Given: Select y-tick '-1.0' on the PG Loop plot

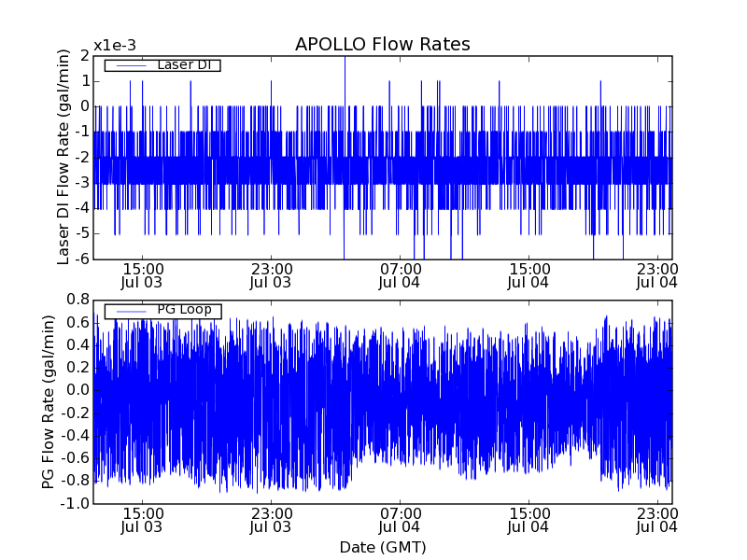Looking at the screenshot, I should point(76,503).
